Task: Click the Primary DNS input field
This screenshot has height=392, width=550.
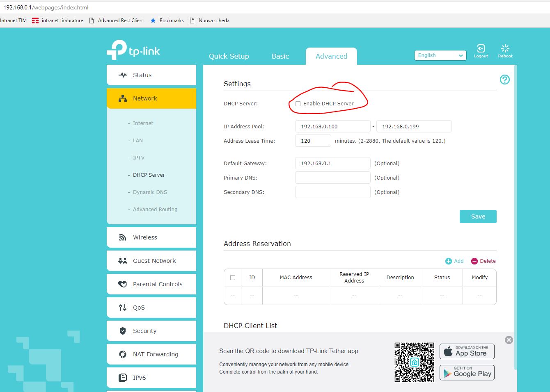Action: tap(332, 178)
